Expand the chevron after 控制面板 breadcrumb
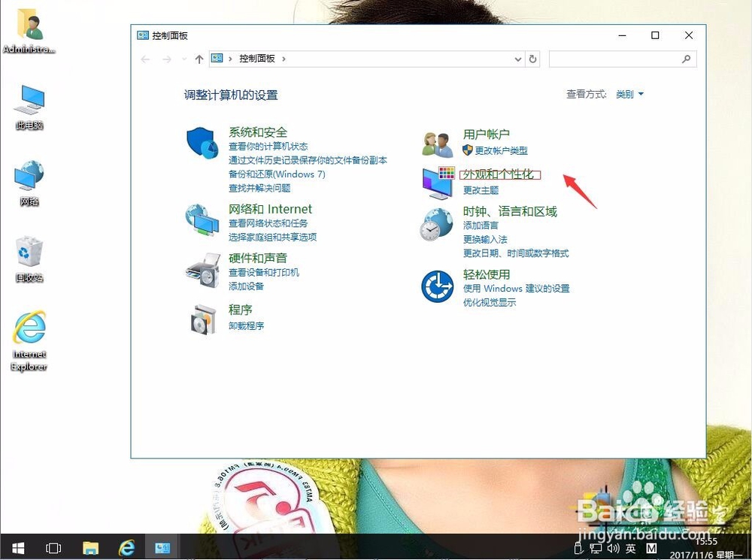The image size is (752, 560). click(284, 59)
